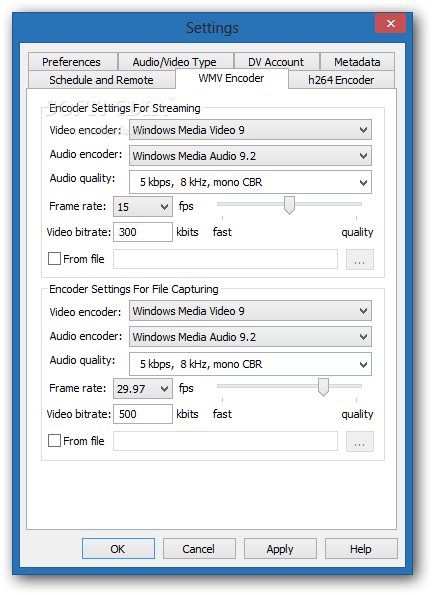Image resolution: width=433 pixels, height=595 pixels.
Task: Confirm settings with the OK button
Action: pos(118,549)
